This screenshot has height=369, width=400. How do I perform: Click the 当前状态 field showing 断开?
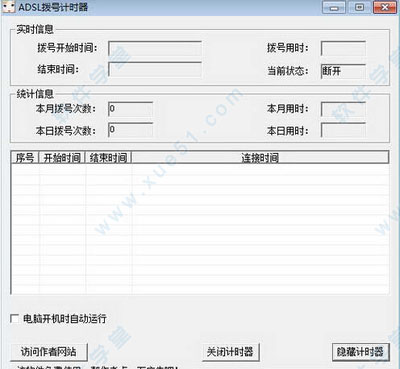click(x=343, y=71)
